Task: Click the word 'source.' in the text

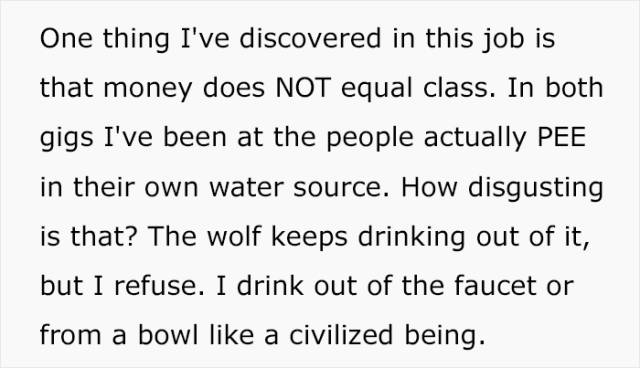Action: click(x=341, y=188)
